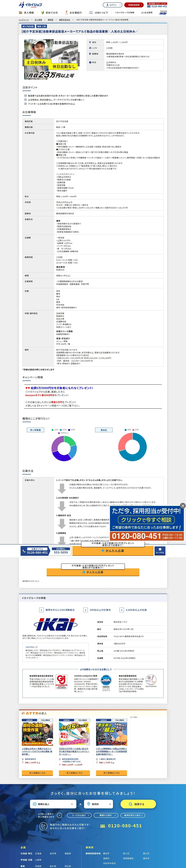This screenshot has height=868, width=186.
Task: Go to the トップページ breadcrumb
Action: (x=24, y=20)
